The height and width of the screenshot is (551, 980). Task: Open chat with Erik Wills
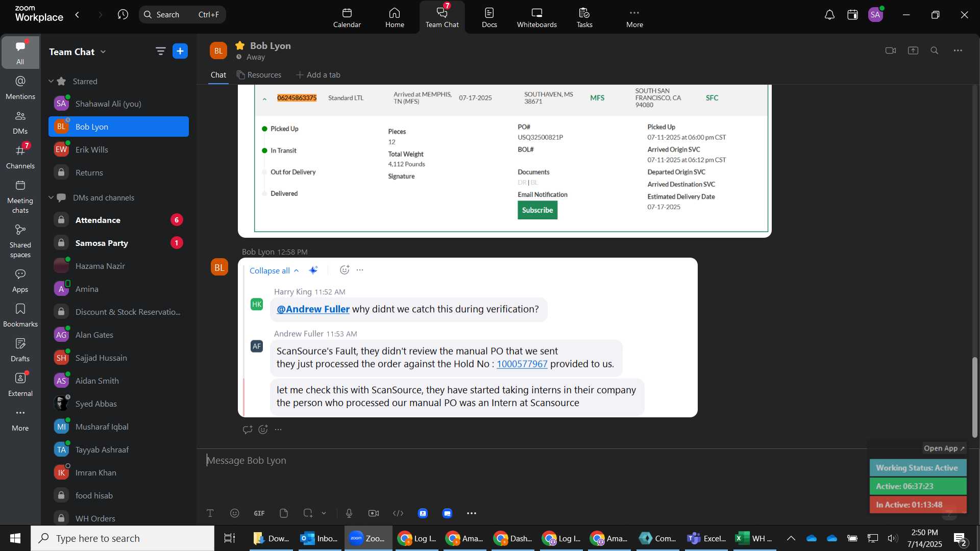(118, 149)
